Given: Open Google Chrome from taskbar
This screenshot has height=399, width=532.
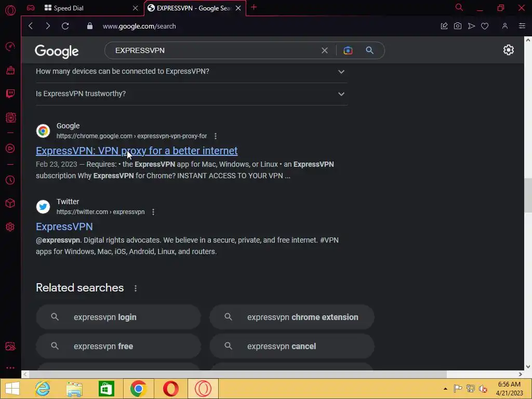Looking at the screenshot, I should click(x=138, y=389).
